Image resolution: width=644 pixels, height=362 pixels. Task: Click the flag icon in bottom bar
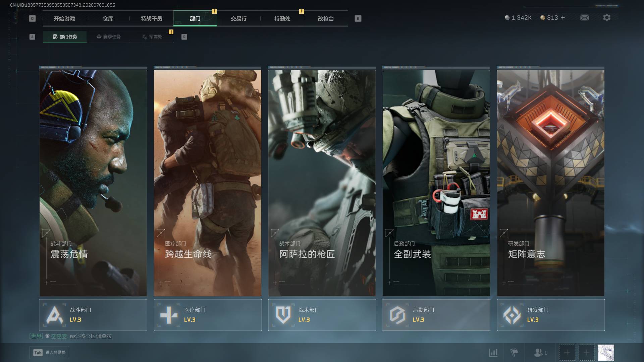pyautogui.click(x=514, y=353)
